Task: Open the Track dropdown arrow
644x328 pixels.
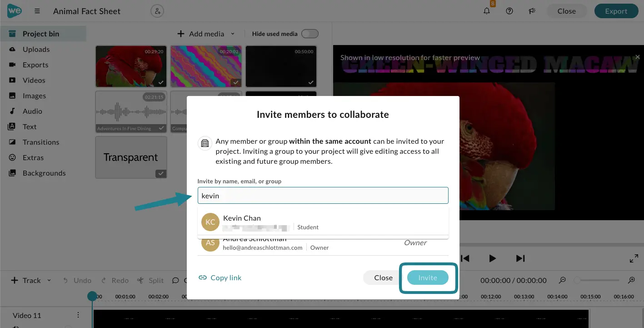Action: (49, 280)
